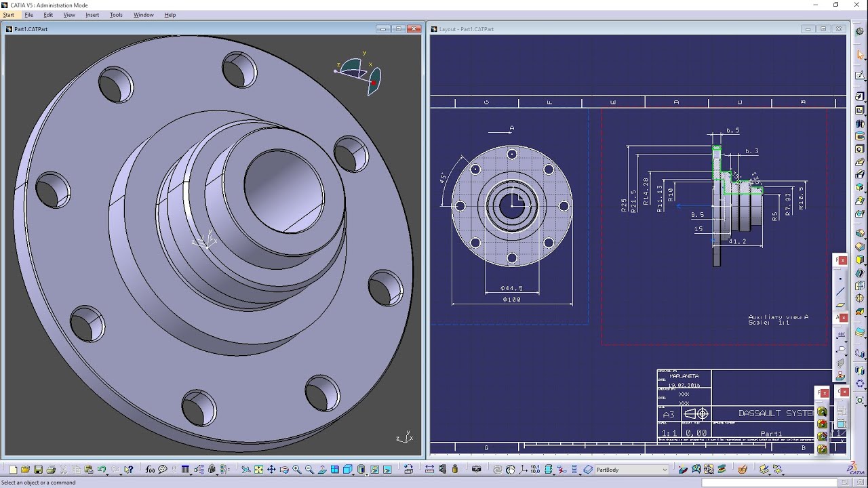Select the 41.2 dimension in section view
Viewport: 868px width, 488px height.
point(737,241)
